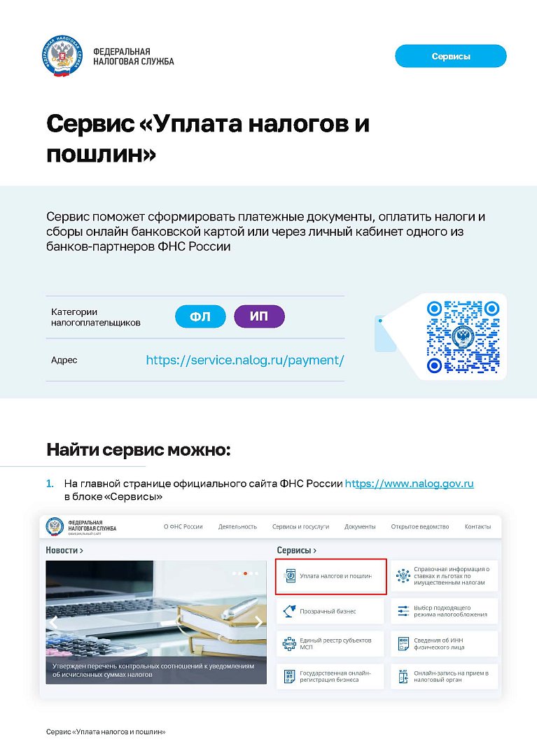Expand the Сервисы section heading
Viewport: 537px width, 756px height.
click(296, 550)
